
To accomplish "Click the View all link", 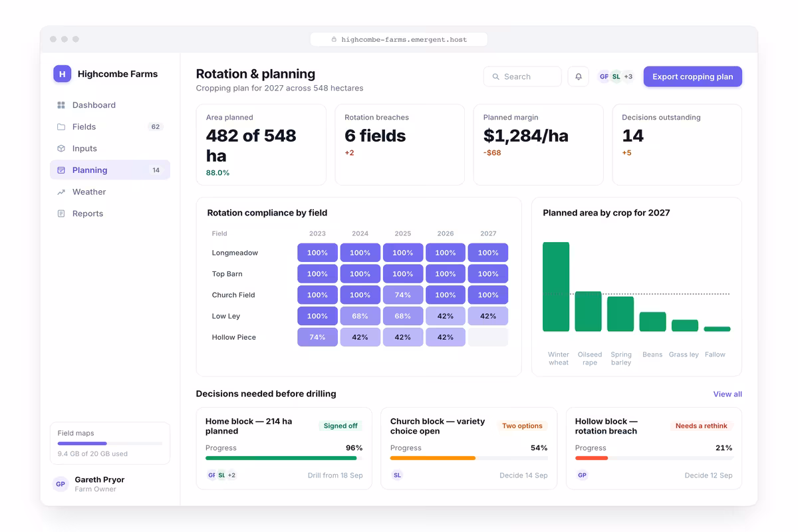I will point(728,394).
